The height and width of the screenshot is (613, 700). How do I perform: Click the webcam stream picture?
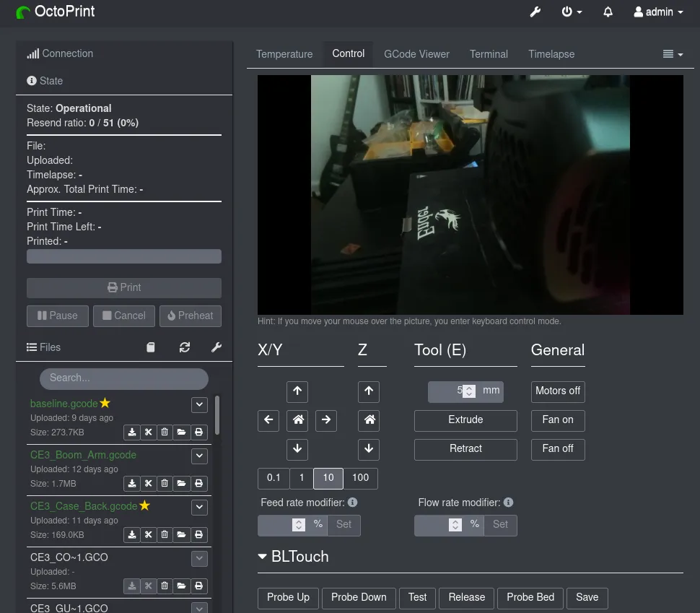click(470, 195)
